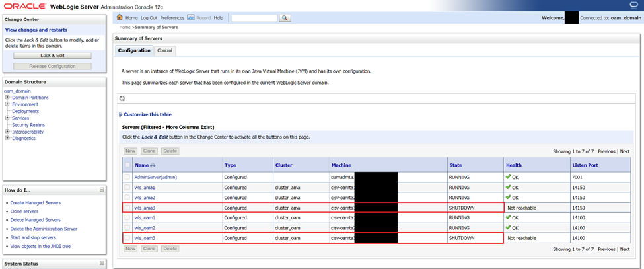
Task: Expand Domain Partitions in Domain Structure
Action: (7, 98)
